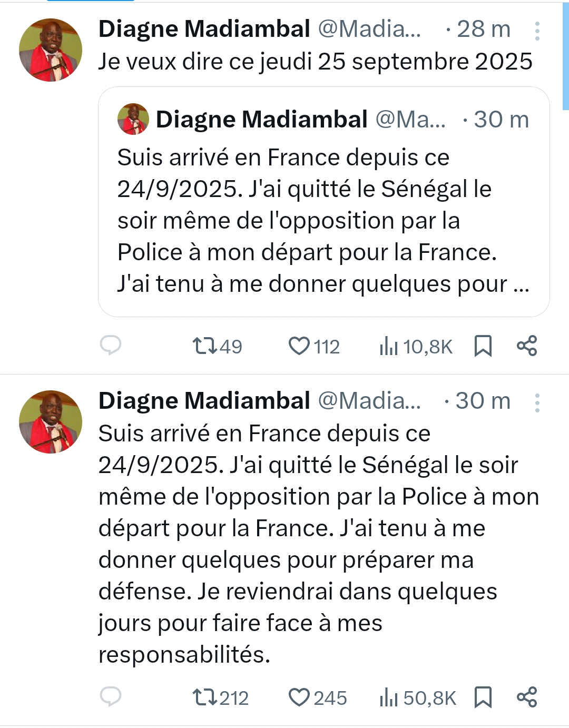569x728 pixels.
Task: Reply to the quoted tweet
Action: (111, 346)
